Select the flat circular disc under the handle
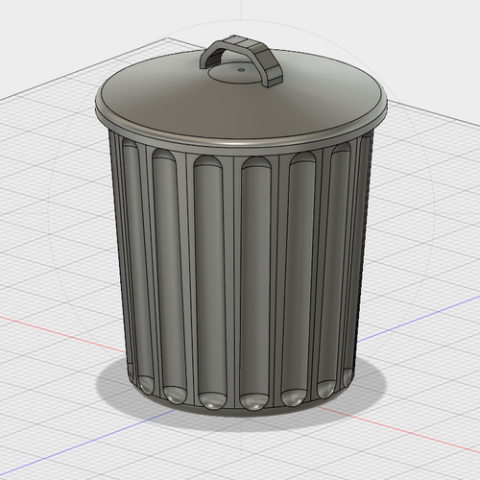Screen dimensions: 480x480 (x=237, y=73)
